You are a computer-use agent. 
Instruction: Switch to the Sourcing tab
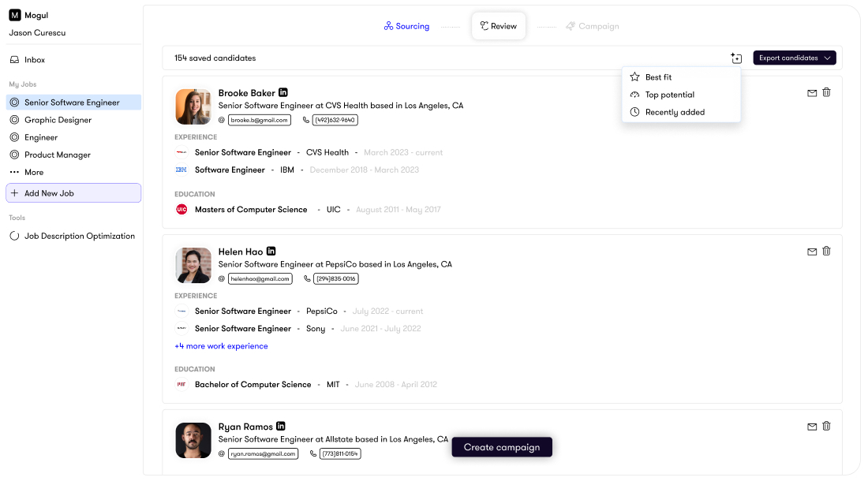pos(406,26)
